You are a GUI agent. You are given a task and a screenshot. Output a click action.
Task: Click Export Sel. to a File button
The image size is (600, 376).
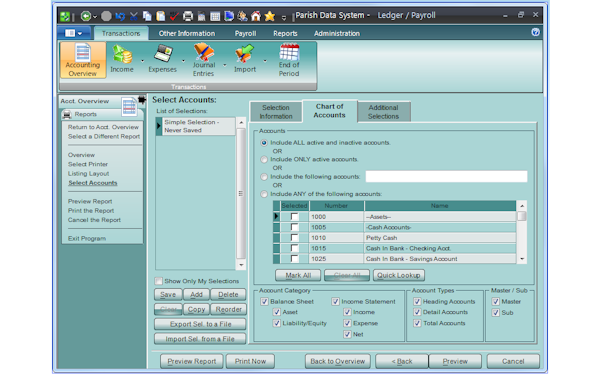click(x=200, y=324)
